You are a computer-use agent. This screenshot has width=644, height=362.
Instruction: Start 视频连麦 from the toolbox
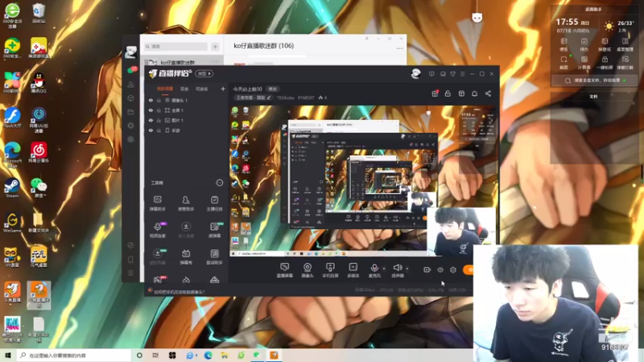click(x=157, y=230)
